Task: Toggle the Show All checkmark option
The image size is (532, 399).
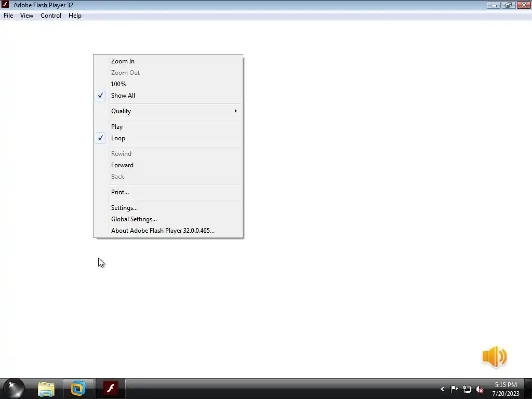Action: click(x=168, y=96)
